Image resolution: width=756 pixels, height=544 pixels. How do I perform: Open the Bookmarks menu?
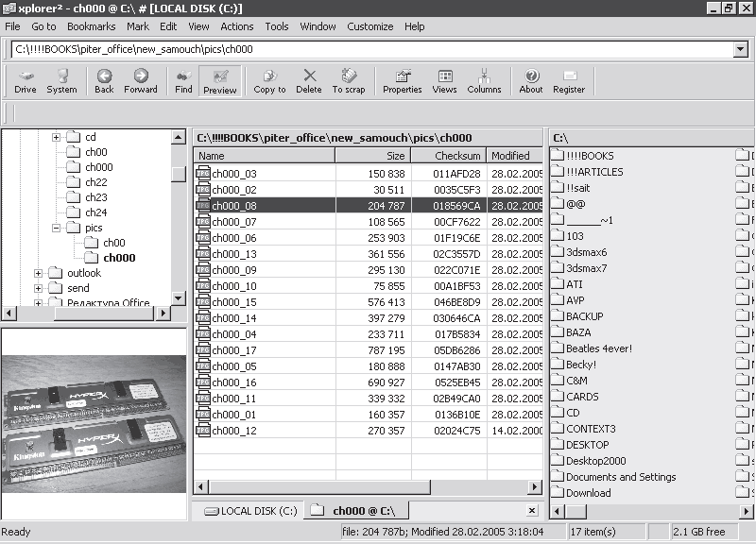pos(91,26)
